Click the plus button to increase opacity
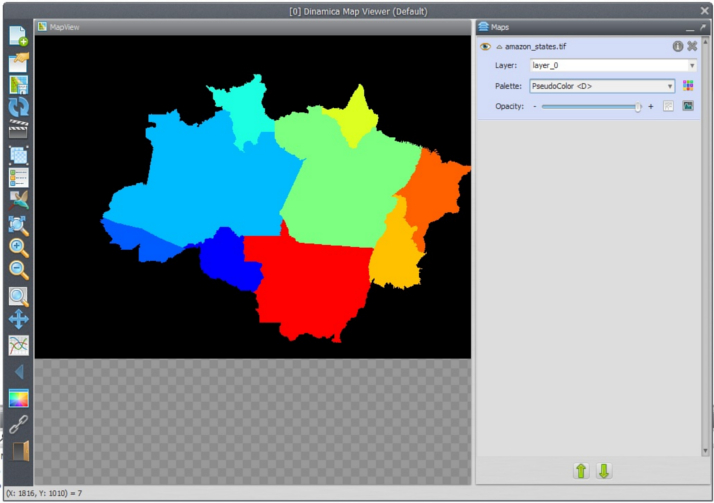The height and width of the screenshot is (503, 714). (651, 106)
